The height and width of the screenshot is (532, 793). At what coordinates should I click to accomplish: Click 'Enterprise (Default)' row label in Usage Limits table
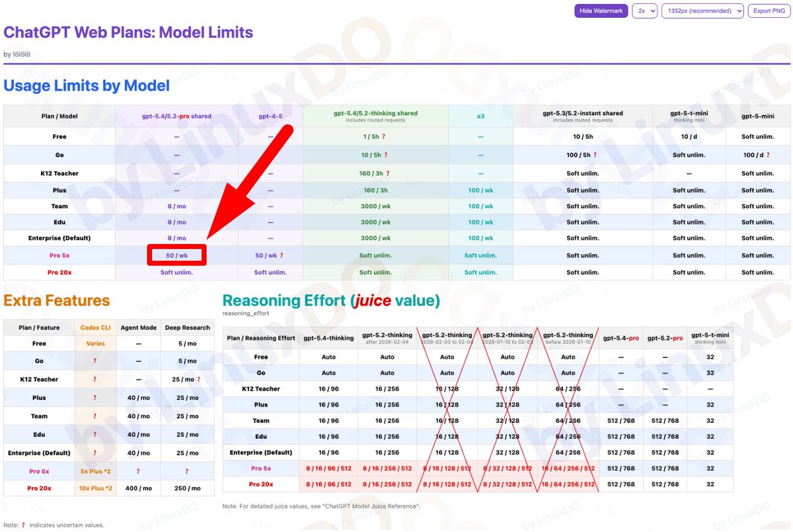tap(59, 238)
